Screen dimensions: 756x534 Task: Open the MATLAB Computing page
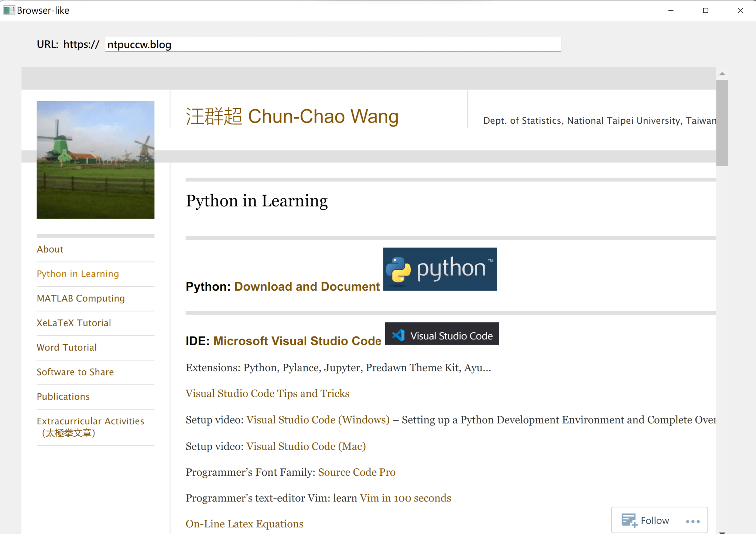click(x=81, y=298)
